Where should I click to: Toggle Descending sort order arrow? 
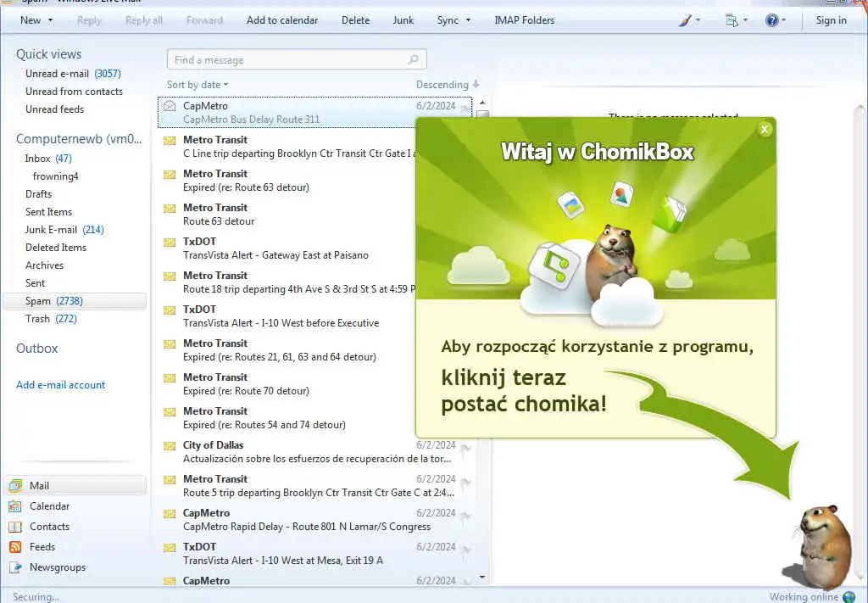pos(476,84)
